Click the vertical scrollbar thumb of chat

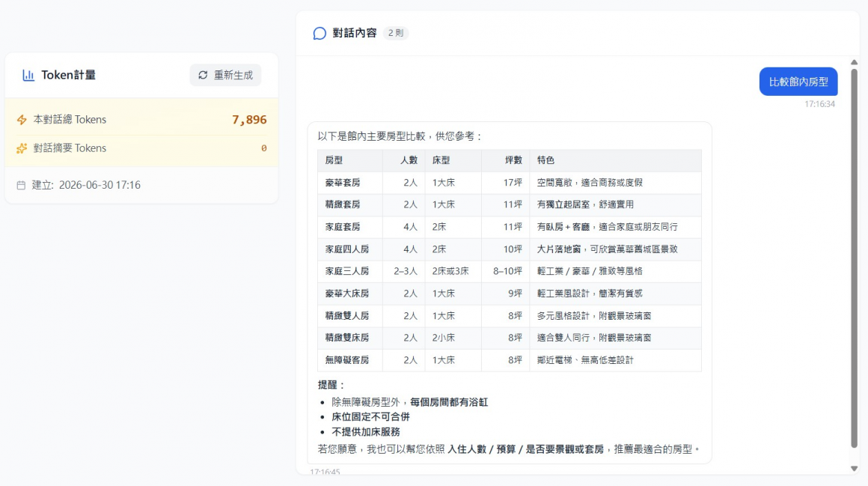(855, 258)
